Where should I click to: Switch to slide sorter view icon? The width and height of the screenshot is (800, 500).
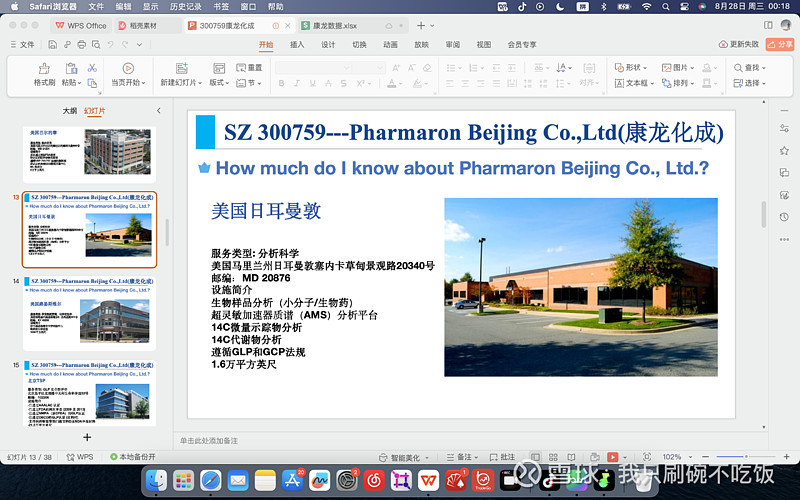coord(553,457)
